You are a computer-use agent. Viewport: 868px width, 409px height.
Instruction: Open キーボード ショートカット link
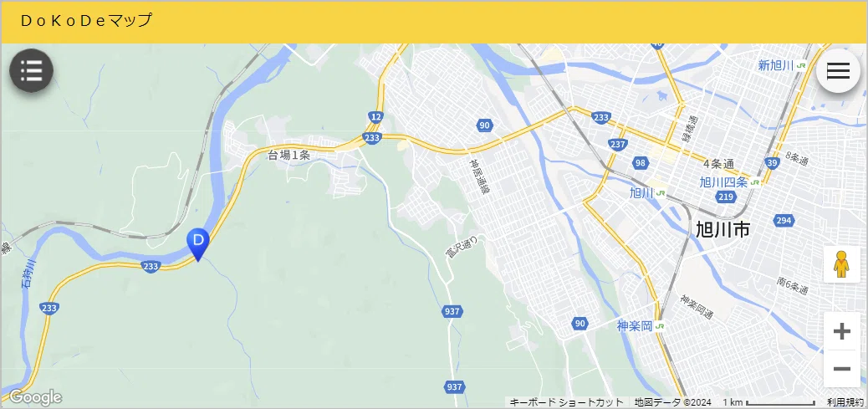(x=566, y=402)
